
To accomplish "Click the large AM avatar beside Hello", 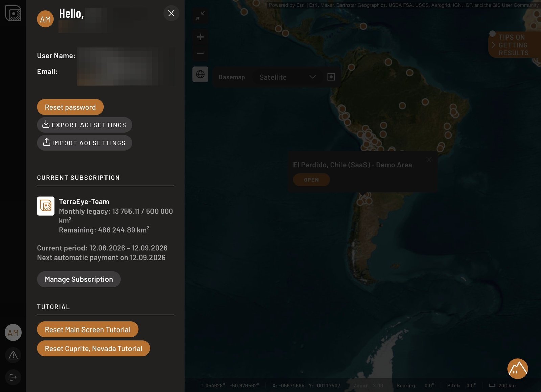I will pyautogui.click(x=45, y=19).
